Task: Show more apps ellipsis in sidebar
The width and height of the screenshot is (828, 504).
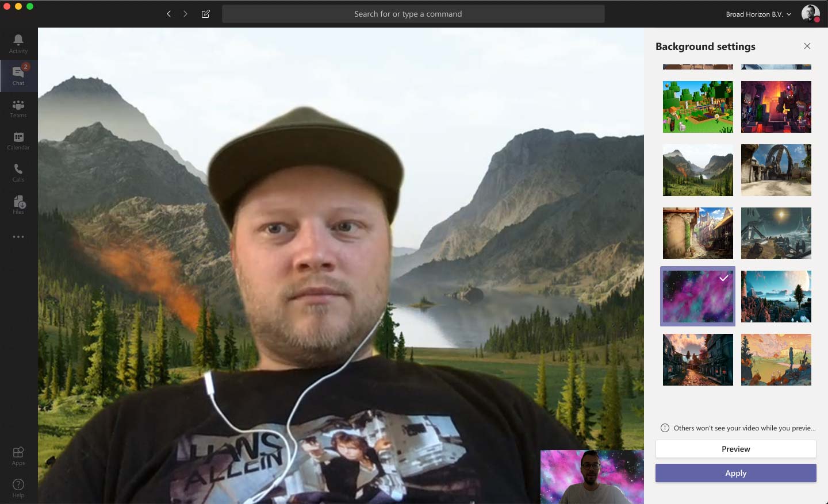Action: [x=18, y=237]
